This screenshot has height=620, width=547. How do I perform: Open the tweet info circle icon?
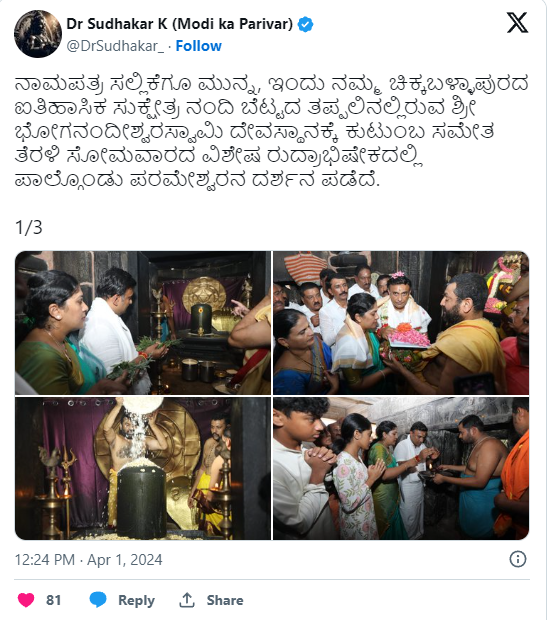(x=518, y=559)
